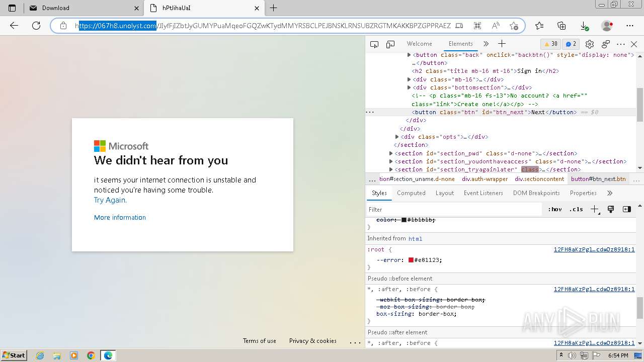Click the styles Filter input field
Image resolution: width=644 pixels, height=362 pixels.
454,210
